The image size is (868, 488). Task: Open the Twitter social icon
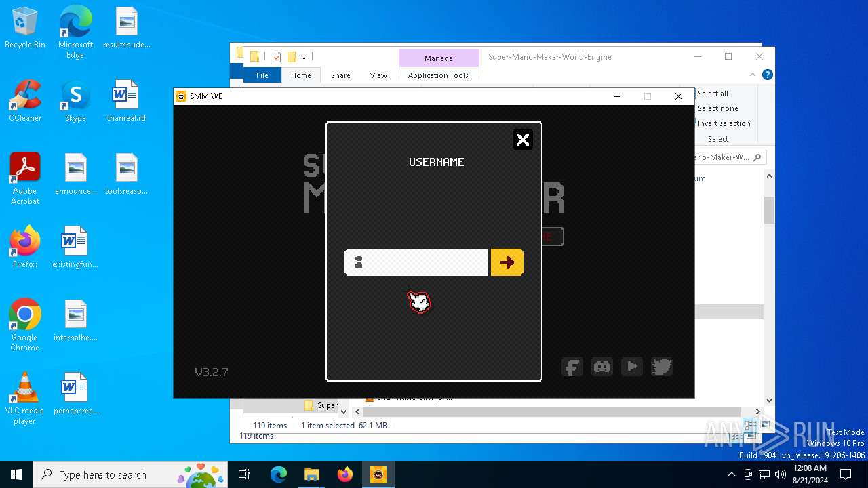tap(662, 367)
